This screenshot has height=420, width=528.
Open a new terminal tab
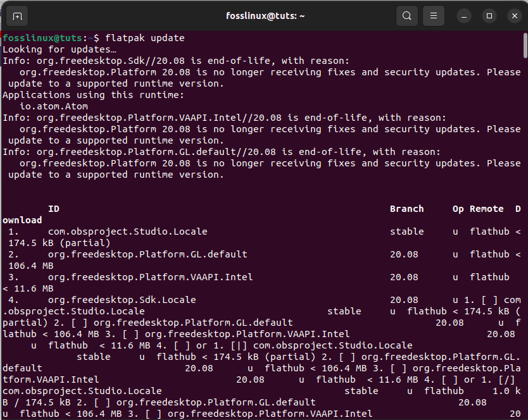pyautogui.click(x=18, y=15)
